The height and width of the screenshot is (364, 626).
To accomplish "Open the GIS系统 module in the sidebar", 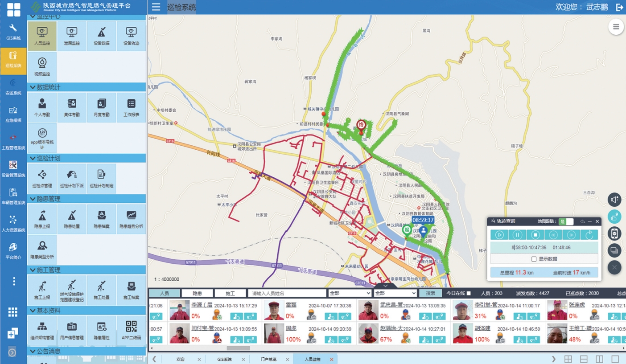I will [13, 32].
